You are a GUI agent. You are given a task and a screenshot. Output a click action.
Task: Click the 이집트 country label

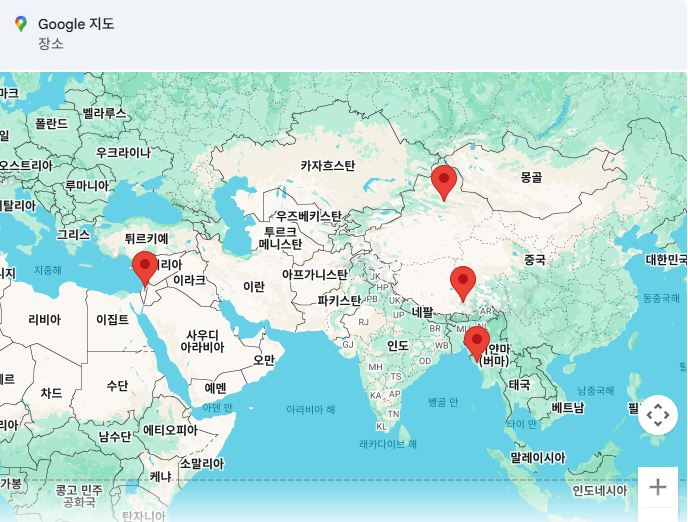click(x=113, y=319)
